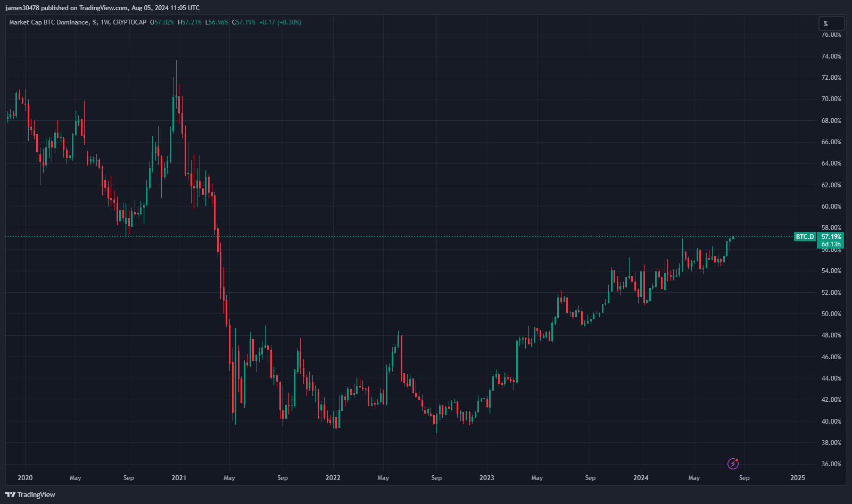Click the 2023 label on the time axis
The height and width of the screenshot is (504, 852).
(487, 478)
